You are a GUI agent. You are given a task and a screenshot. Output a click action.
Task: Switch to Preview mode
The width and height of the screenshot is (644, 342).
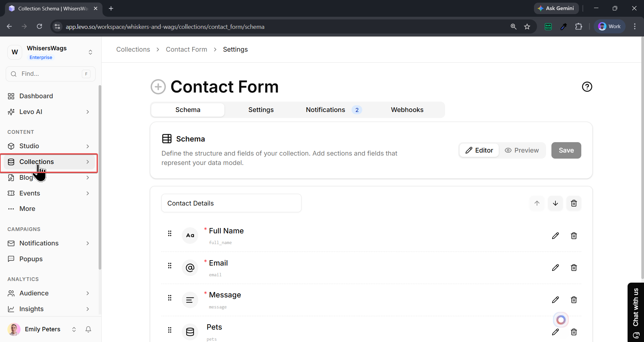522,150
